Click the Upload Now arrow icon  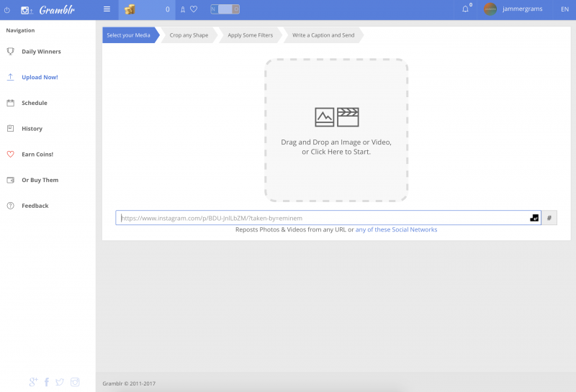coord(11,77)
